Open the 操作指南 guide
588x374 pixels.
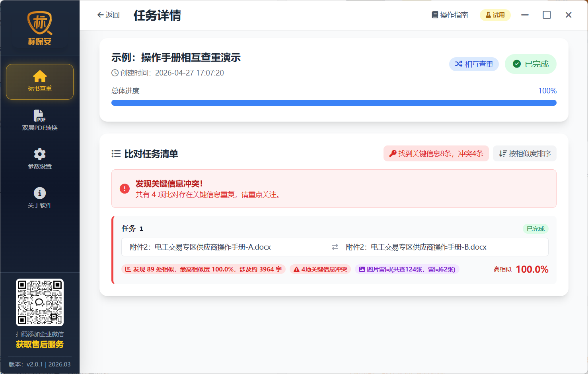point(450,15)
